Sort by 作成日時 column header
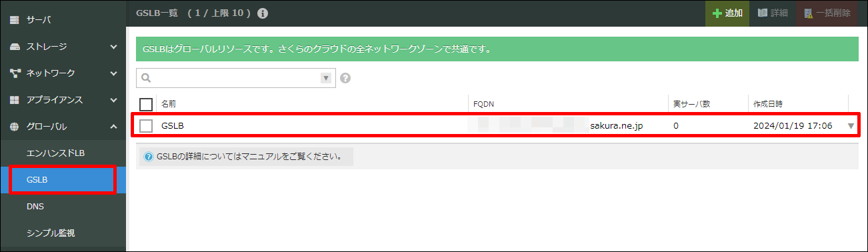 (x=768, y=104)
